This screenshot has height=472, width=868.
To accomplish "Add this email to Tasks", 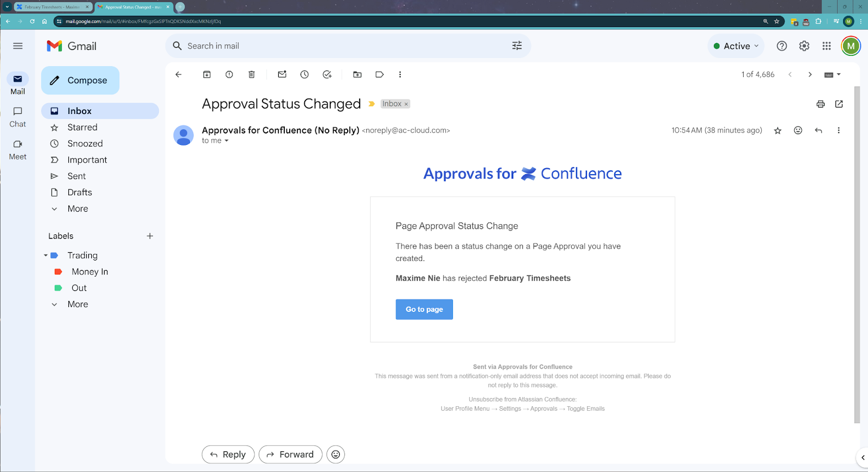I will [x=327, y=74].
